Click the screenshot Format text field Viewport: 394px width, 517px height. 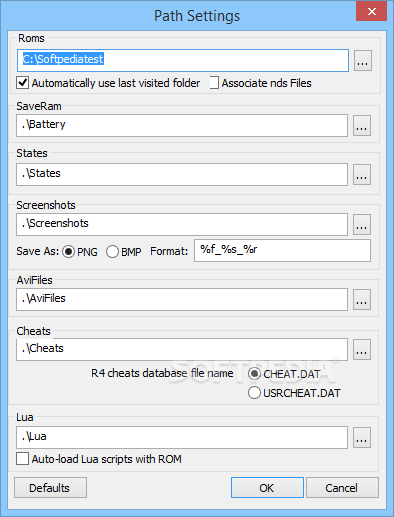(x=282, y=250)
